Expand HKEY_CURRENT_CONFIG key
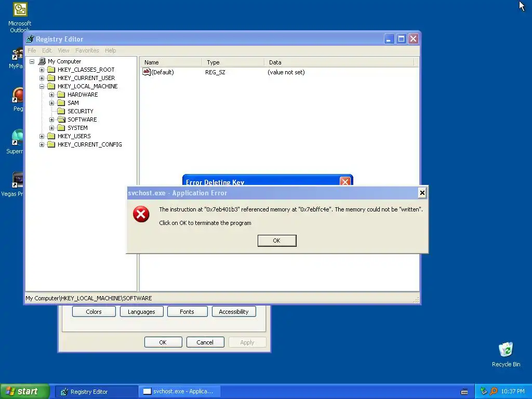Image resolution: width=532 pixels, height=399 pixels. 42,144
